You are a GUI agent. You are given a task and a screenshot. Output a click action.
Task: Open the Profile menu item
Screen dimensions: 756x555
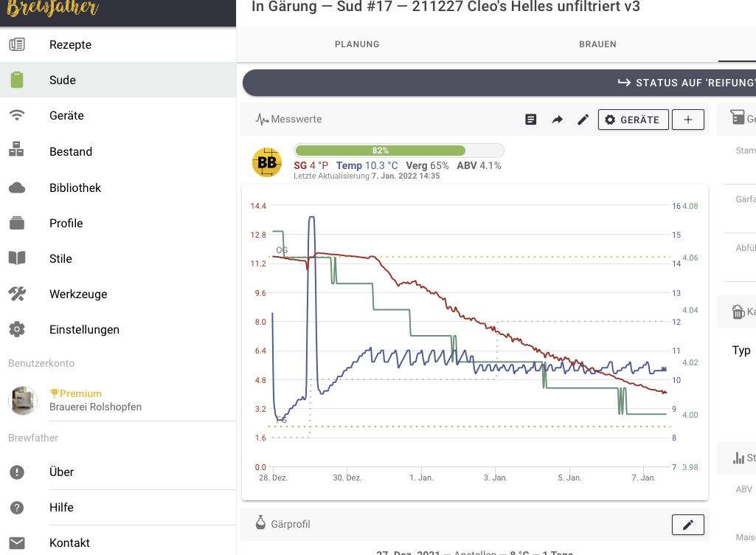(x=66, y=223)
